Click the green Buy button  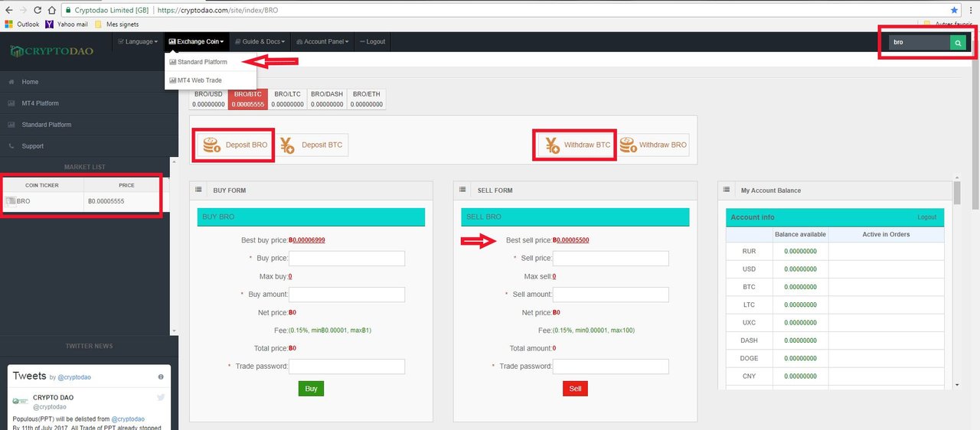point(311,389)
